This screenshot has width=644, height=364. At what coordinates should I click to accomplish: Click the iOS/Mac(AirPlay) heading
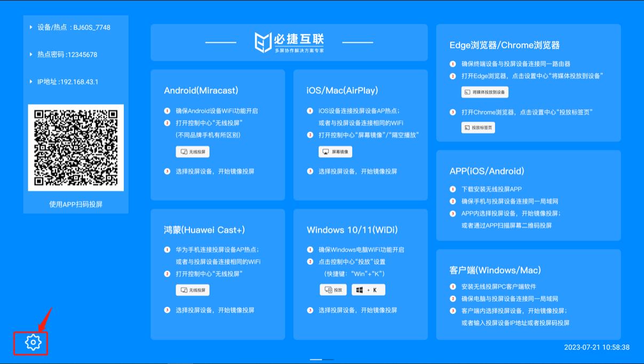(x=343, y=91)
